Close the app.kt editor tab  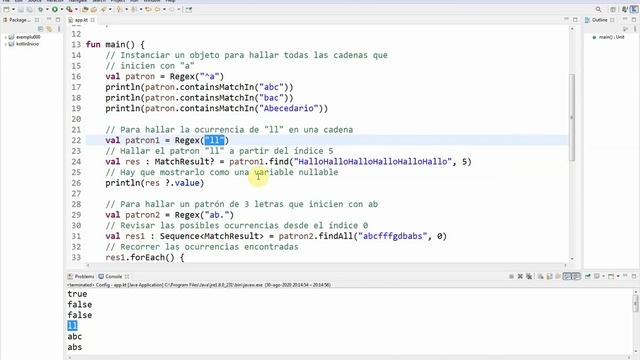pyautogui.click(x=93, y=20)
